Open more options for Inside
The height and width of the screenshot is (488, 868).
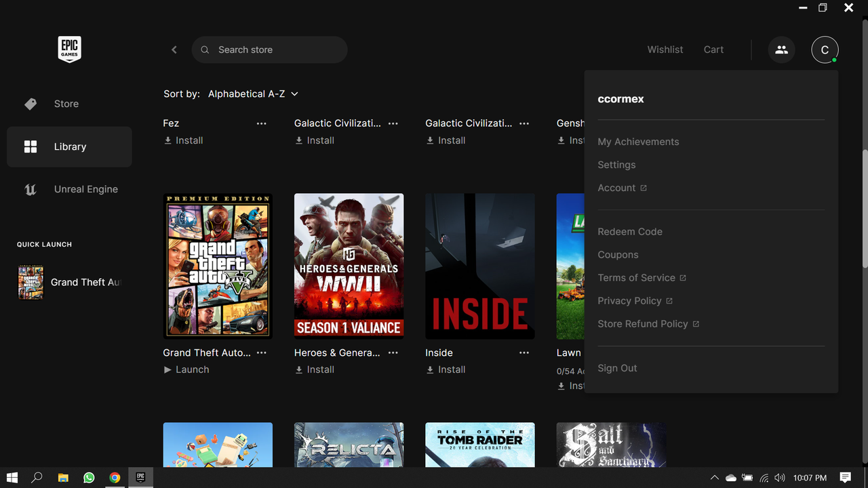524,353
